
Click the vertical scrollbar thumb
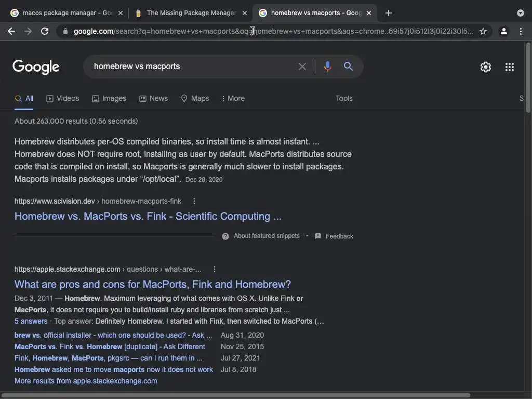click(x=528, y=77)
